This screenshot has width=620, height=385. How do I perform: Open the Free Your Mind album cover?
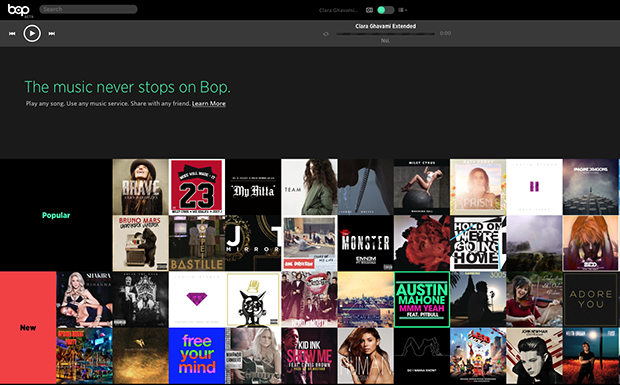tap(197, 356)
